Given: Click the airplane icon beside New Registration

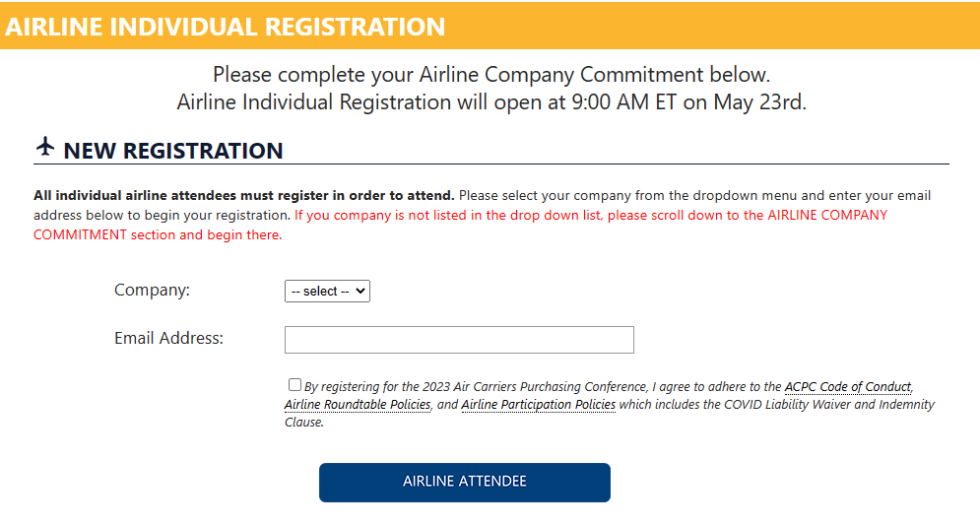Looking at the screenshot, I should click(x=45, y=146).
